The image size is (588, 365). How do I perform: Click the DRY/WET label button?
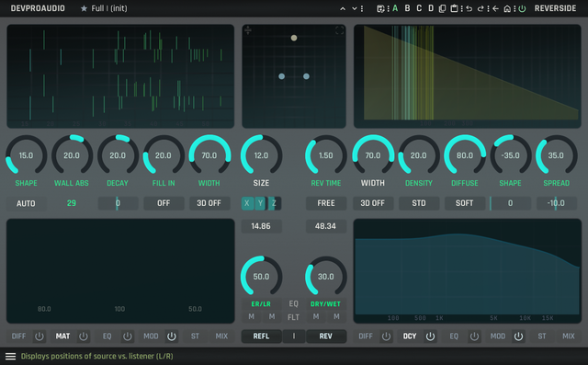[325, 303]
